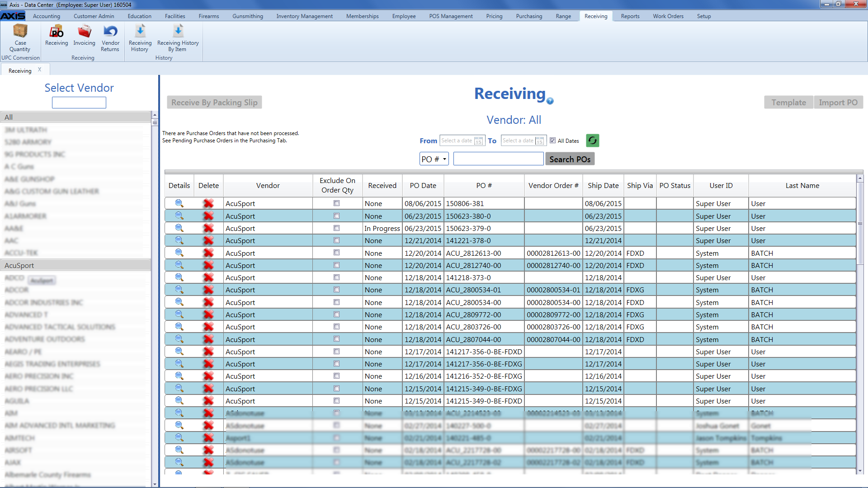The image size is (868, 488).
Task: Open calendar picker for To date
Action: pos(539,141)
